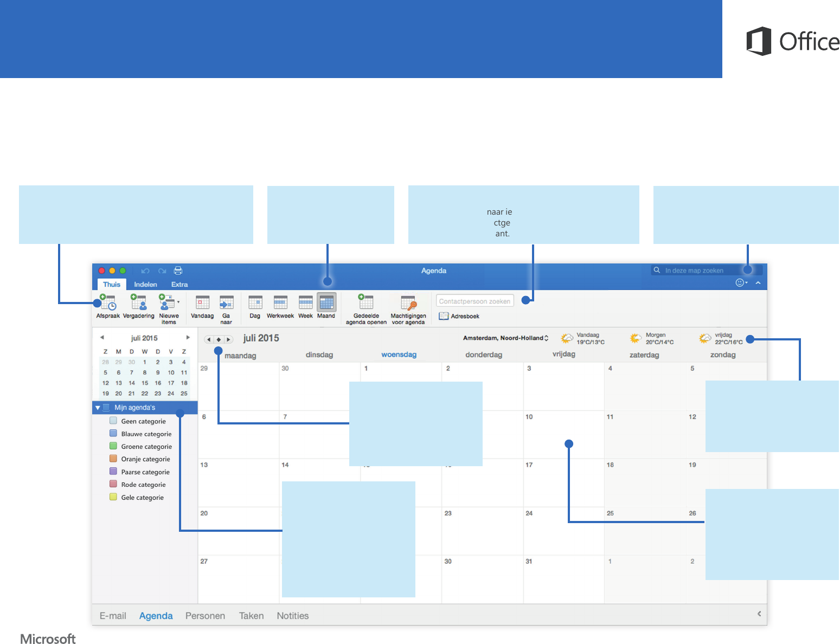Select the July 10 day cell
840x644 pixels.
[x=563, y=434]
